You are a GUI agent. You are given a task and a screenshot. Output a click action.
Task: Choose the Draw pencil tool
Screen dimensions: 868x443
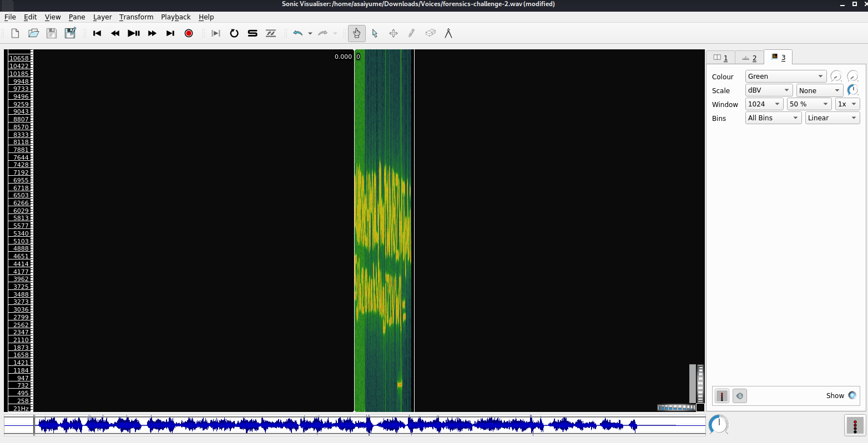click(411, 33)
